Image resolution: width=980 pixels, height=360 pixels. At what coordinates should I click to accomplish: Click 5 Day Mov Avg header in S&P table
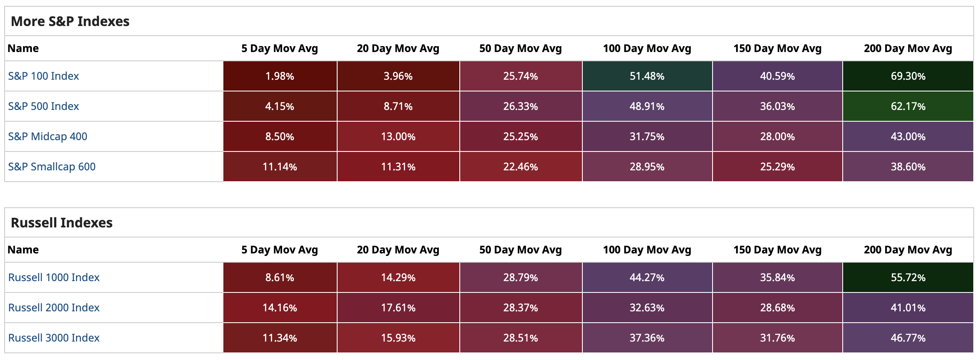click(x=280, y=48)
